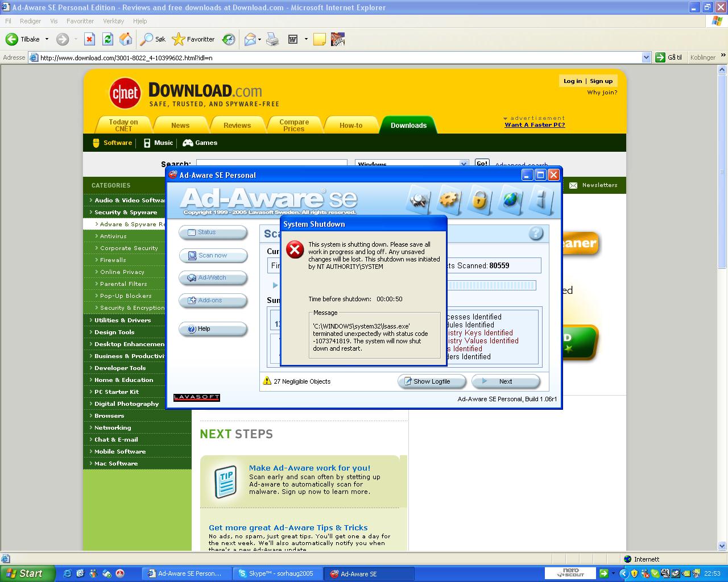Viewport: 728px width, 582px height.
Task: Open IE history clock icon
Action: [x=229, y=39]
